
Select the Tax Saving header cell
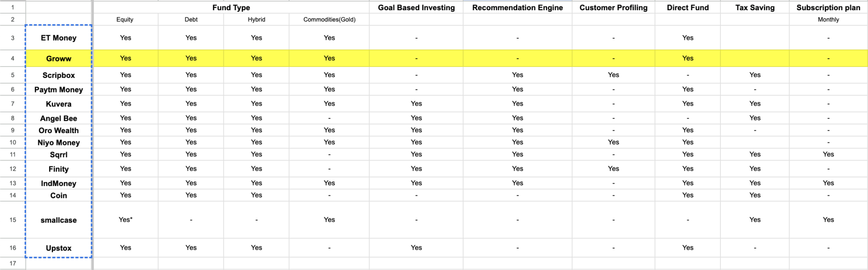pyautogui.click(x=755, y=8)
